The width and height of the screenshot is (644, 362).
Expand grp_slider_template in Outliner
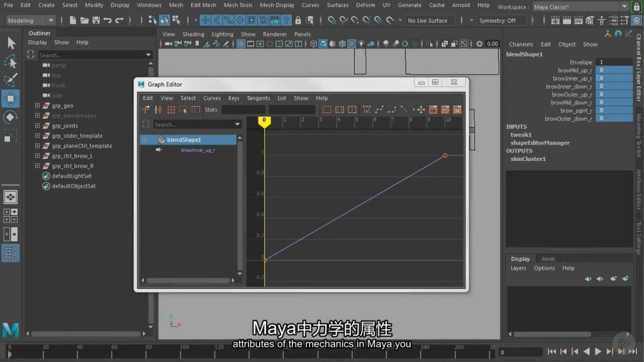click(x=37, y=136)
